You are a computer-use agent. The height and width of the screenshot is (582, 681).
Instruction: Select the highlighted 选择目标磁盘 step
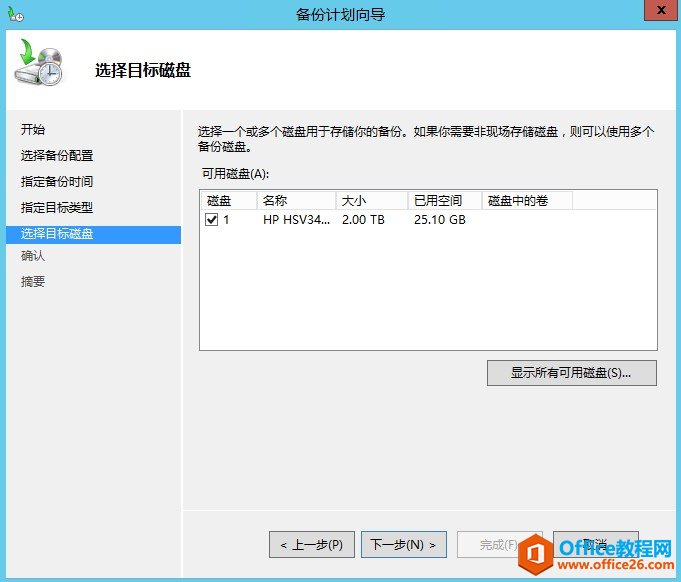93,235
